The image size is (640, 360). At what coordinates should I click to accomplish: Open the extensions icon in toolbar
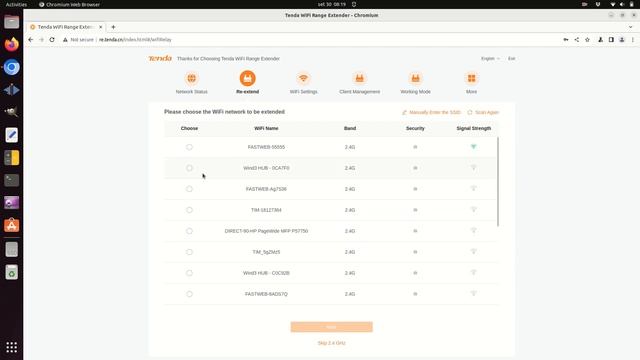(600, 40)
